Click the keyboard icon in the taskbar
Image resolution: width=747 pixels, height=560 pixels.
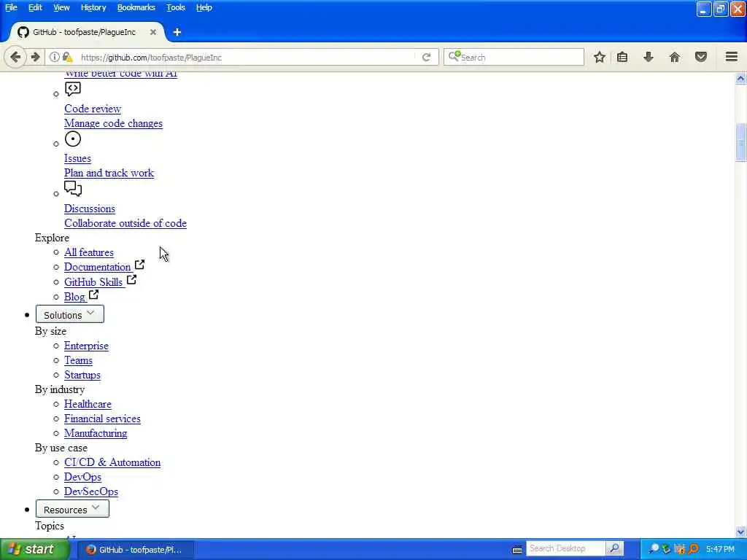[x=517, y=550]
